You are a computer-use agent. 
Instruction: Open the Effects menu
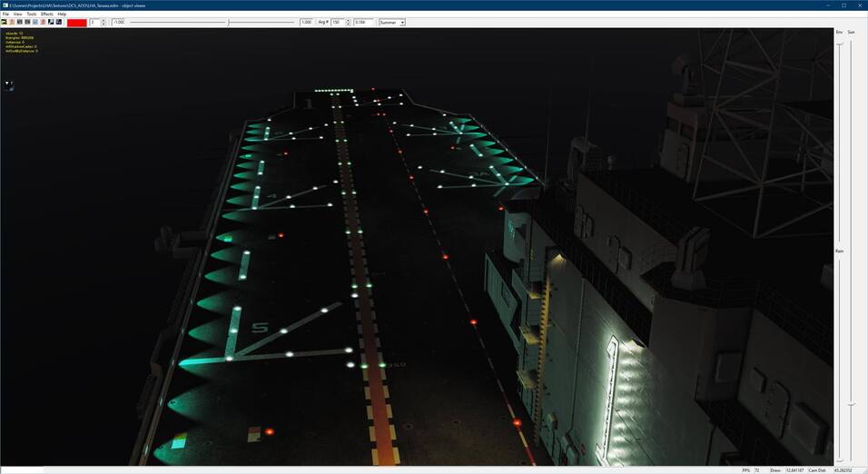click(47, 14)
